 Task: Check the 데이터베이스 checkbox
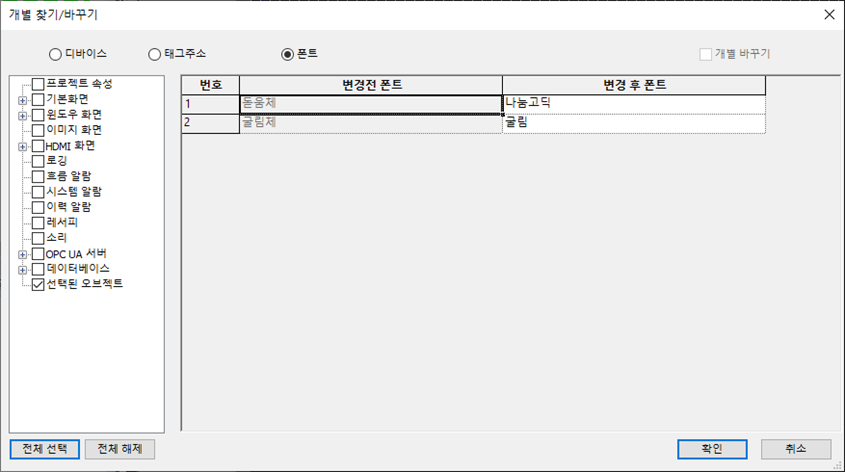point(38,269)
